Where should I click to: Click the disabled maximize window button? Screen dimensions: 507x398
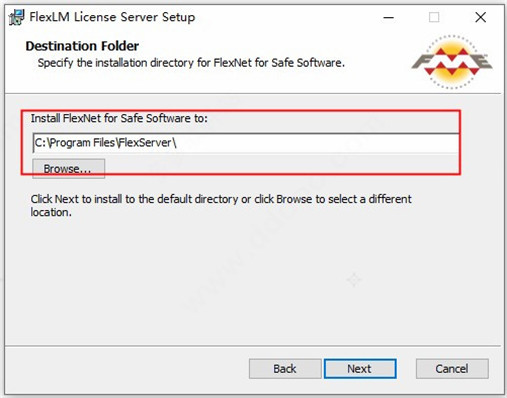[434, 17]
